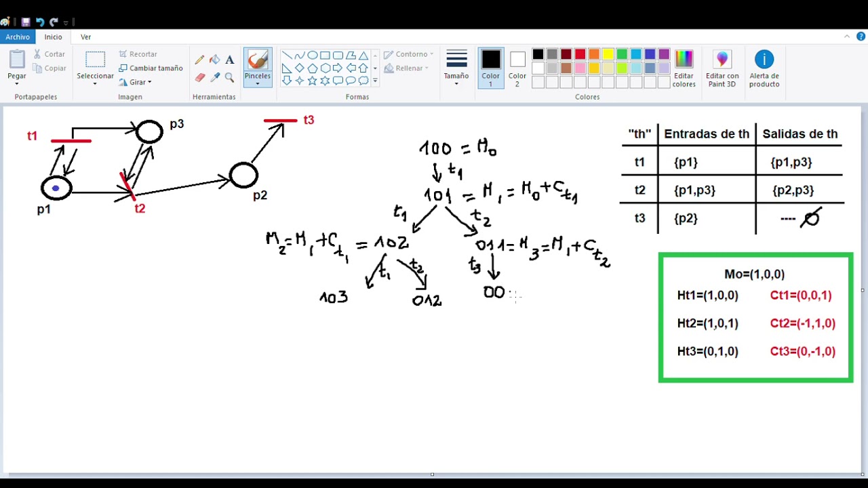The height and width of the screenshot is (488, 868).
Task: Choose the straight line shape
Action: [x=287, y=56]
